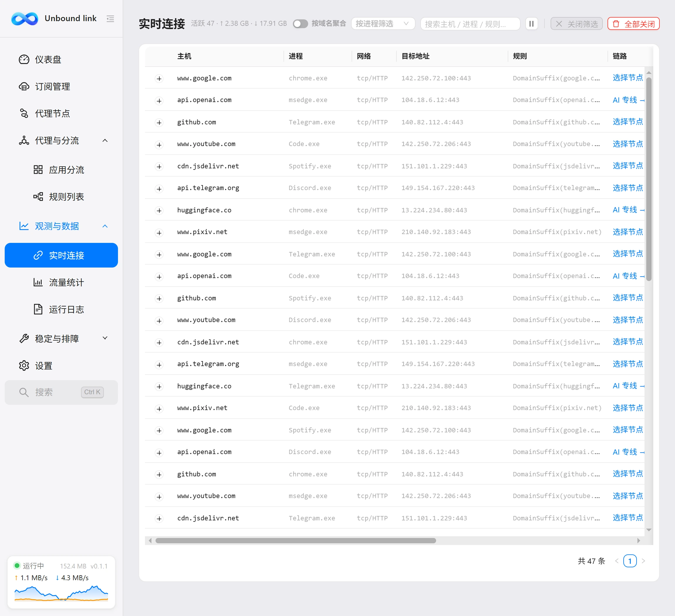Expand the huggingface.co chrome.exe row

coord(159,210)
